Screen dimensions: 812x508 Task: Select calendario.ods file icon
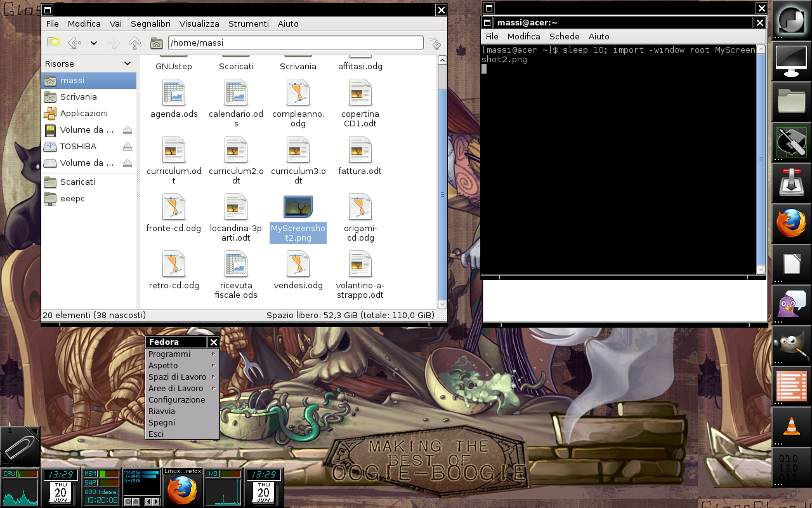pyautogui.click(x=236, y=93)
